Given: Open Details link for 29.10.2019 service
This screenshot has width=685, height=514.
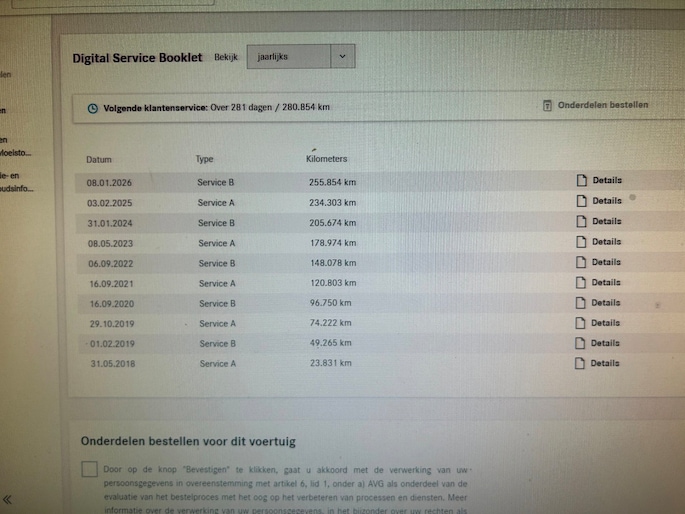Looking at the screenshot, I should [x=605, y=323].
